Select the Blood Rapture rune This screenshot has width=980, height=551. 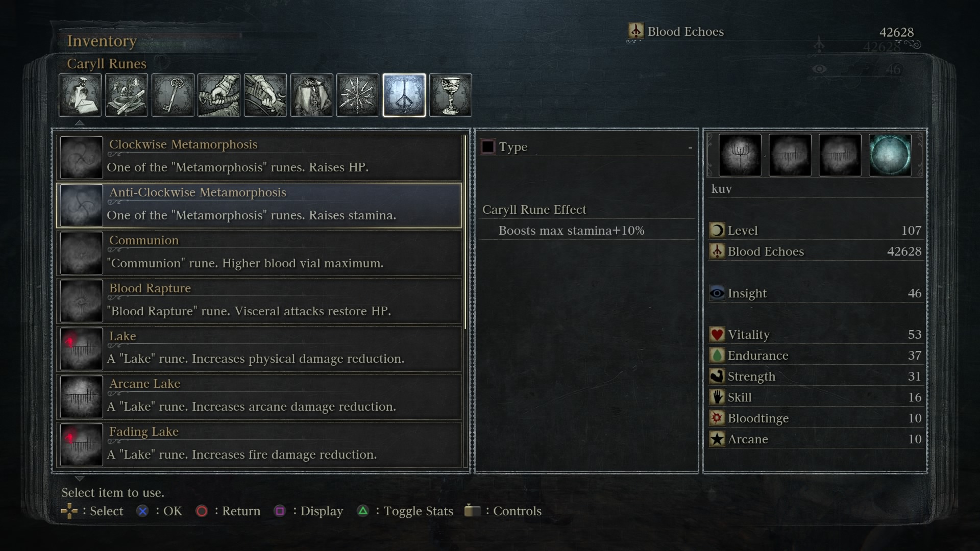click(x=260, y=301)
